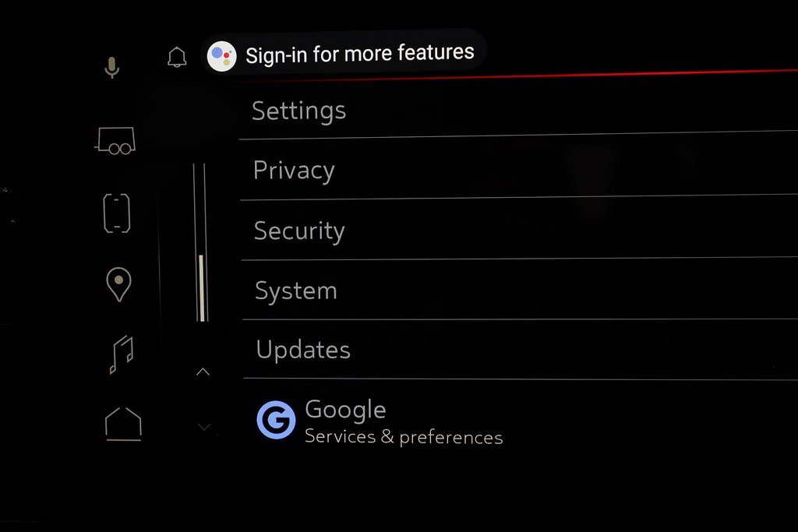Open the System menu item
The image size is (798, 532).
[520, 291]
